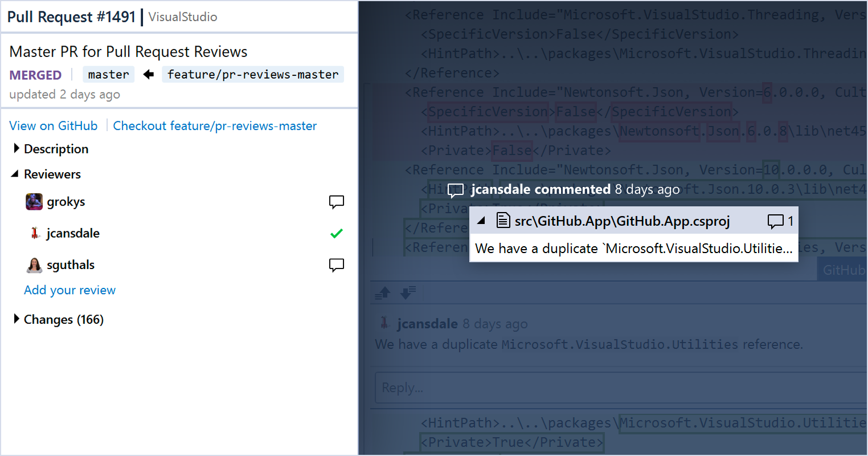The height and width of the screenshot is (456, 868).
Task: Go to next comment with the down arrow
Action: pos(408,293)
